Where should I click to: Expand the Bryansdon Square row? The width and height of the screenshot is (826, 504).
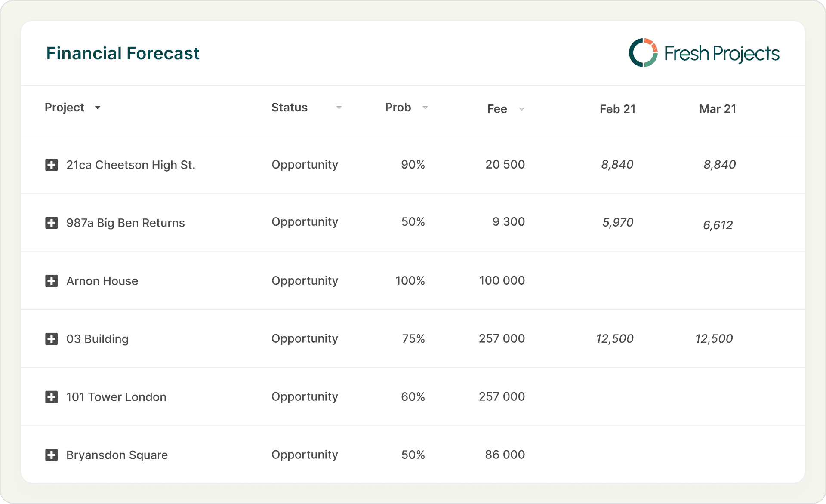coord(52,455)
